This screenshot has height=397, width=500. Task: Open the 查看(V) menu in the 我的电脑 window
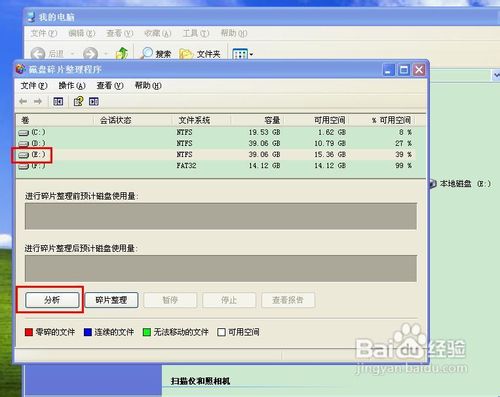click(120, 33)
